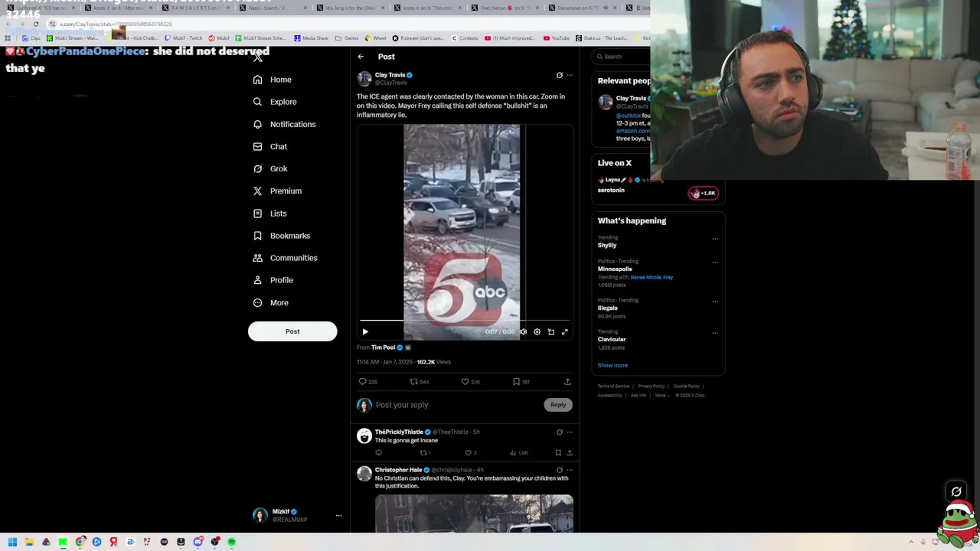This screenshot has width=980, height=551.
Task: Like the Clay Travis post
Action: 465,382
